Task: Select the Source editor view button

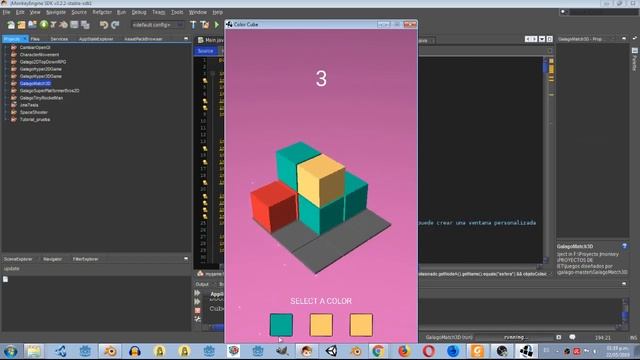Action: 205,51
